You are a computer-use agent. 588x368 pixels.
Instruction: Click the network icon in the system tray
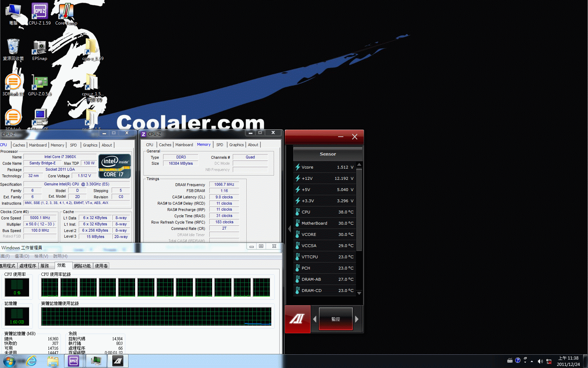coord(549,361)
